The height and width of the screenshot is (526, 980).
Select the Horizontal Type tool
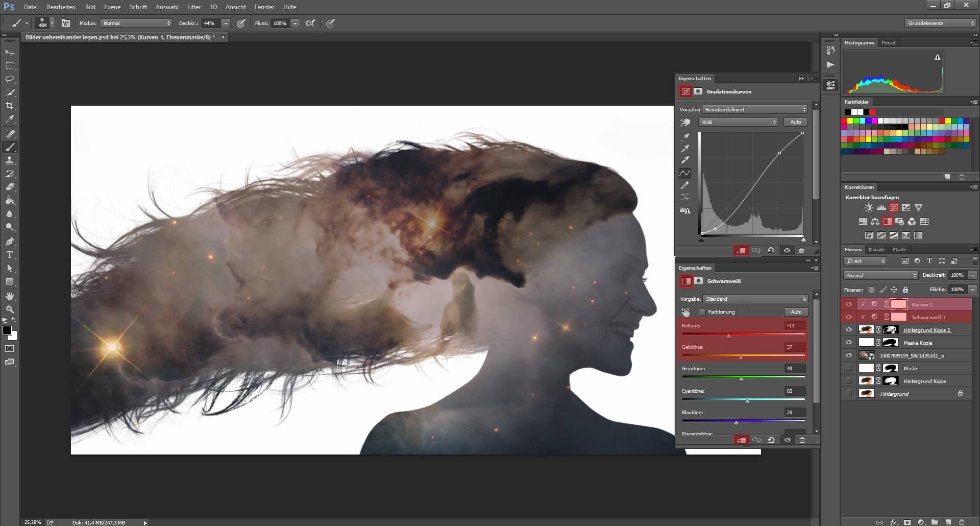pos(9,255)
